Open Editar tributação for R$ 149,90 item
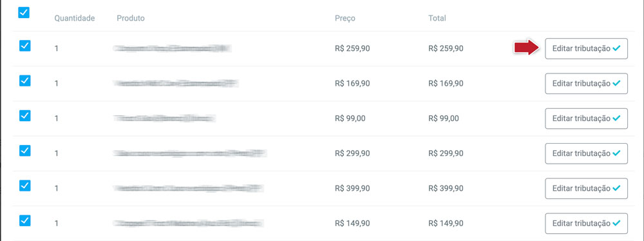This screenshot has height=241, width=644. click(x=586, y=224)
